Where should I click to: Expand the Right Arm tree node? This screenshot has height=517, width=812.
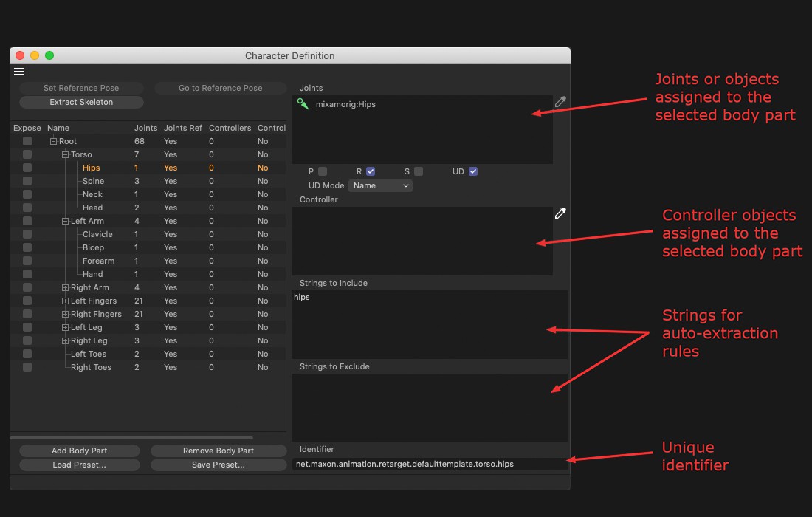pos(65,287)
